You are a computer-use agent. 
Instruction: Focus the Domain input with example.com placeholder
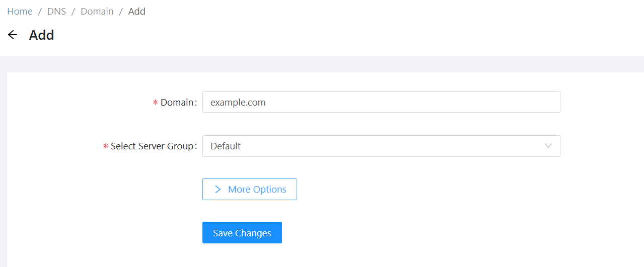point(381,102)
